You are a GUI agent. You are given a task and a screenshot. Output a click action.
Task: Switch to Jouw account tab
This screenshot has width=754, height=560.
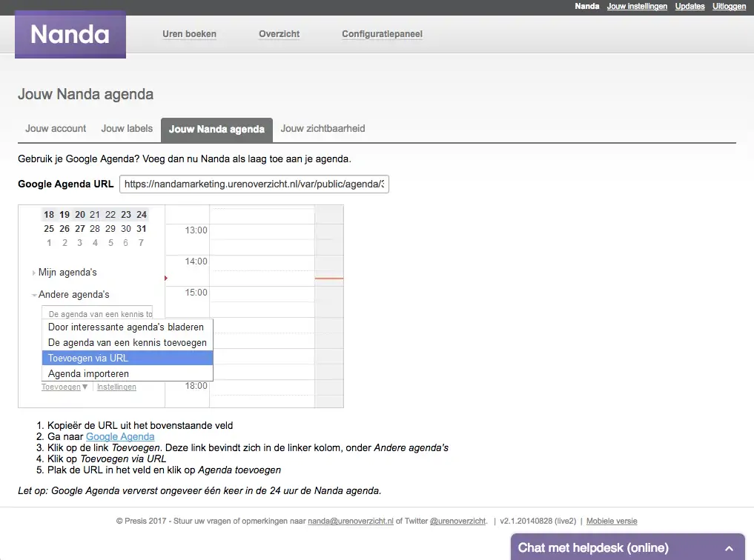tap(56, 129)
